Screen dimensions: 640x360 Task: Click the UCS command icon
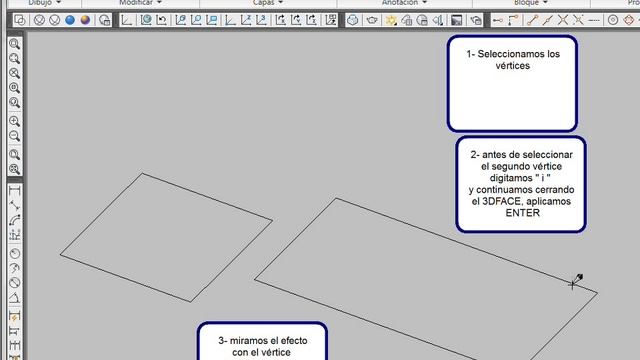(127, 20)
